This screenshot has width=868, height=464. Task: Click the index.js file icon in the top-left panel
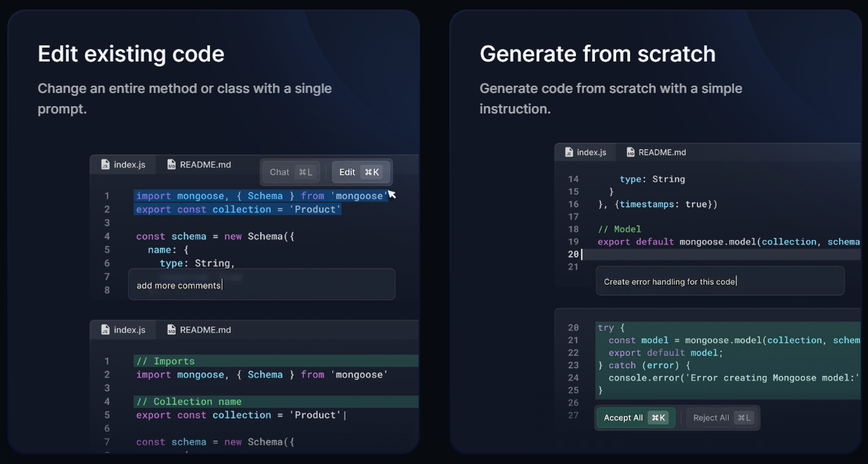pos(104,165)
